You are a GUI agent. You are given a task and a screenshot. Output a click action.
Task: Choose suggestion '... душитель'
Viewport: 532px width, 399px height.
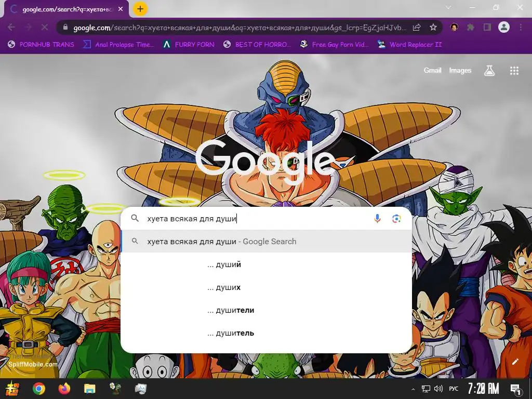click(267, 333)
